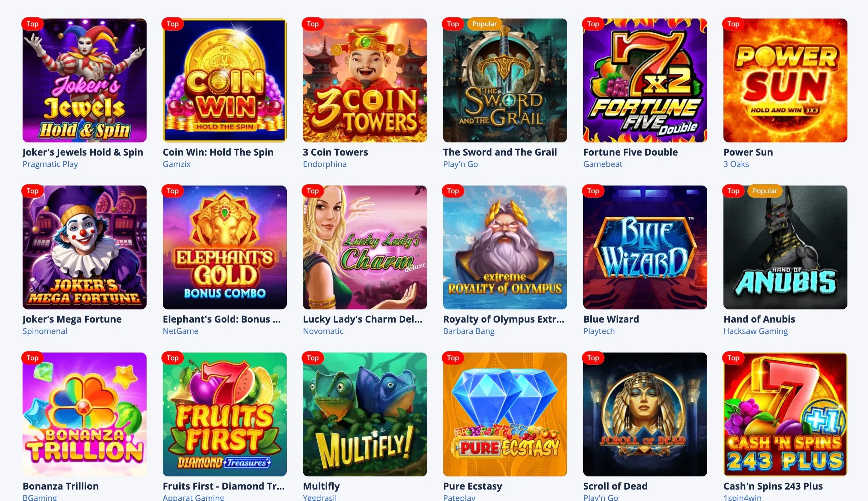Click the Endorphina provider name
Image resolution: width=868 pixels, height=501 pixels.
pyautogui.click(x=325, y=164)
